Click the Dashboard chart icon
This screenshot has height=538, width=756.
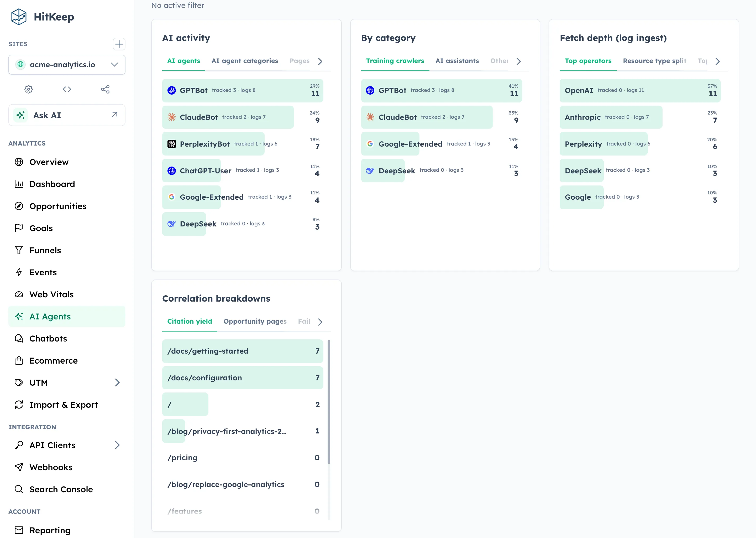coord(19,184)
